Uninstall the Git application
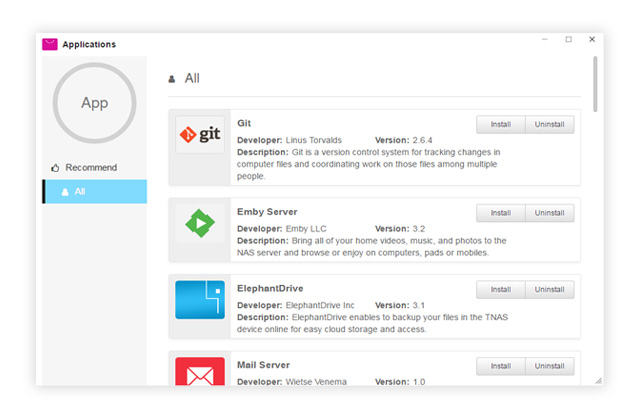 [x=549, y=125]
